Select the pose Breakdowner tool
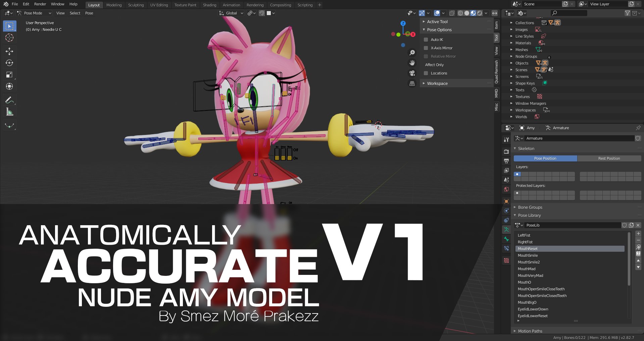644x341 pixels. click(x=9, y=126)
